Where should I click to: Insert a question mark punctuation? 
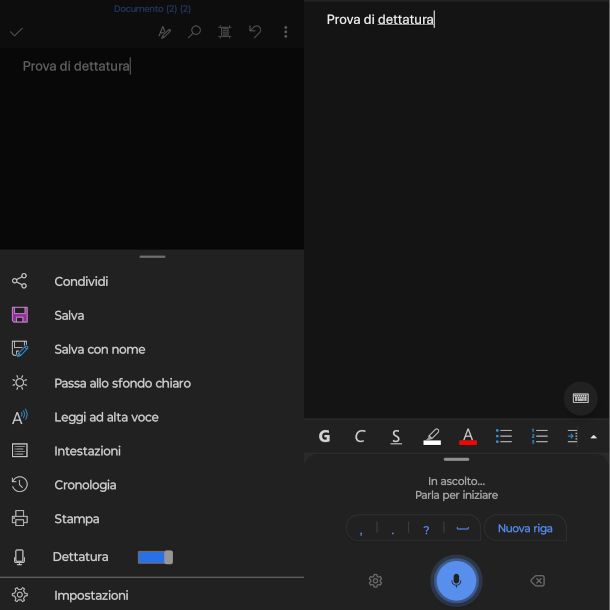point(426,529)
